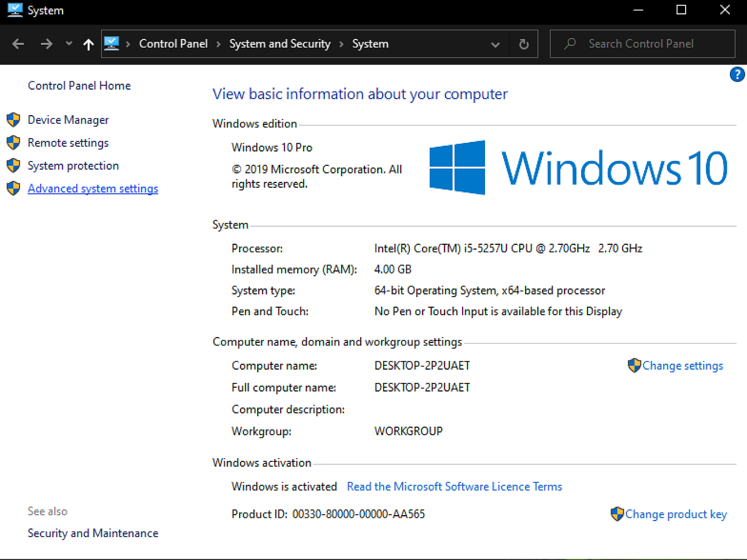Image resolution: width=747 pixels, height=560 pixels.
Task: Click Change settings for computer name
Action: tap(682, 366)
